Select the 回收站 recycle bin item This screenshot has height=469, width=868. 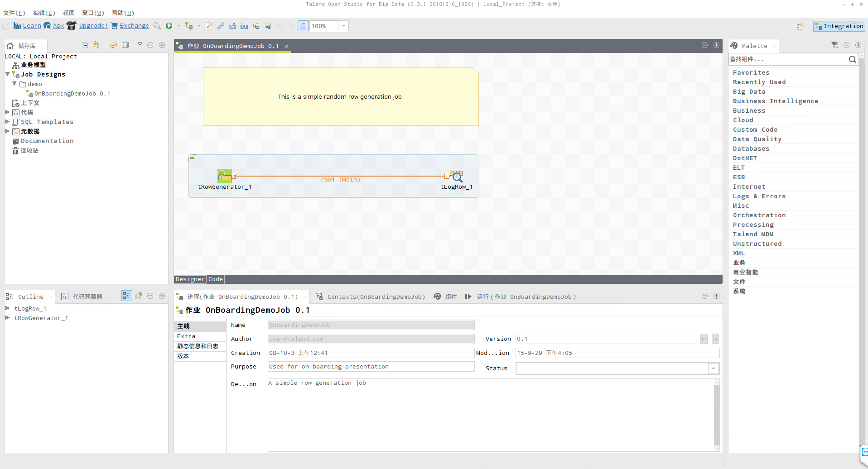click(29, 150)
